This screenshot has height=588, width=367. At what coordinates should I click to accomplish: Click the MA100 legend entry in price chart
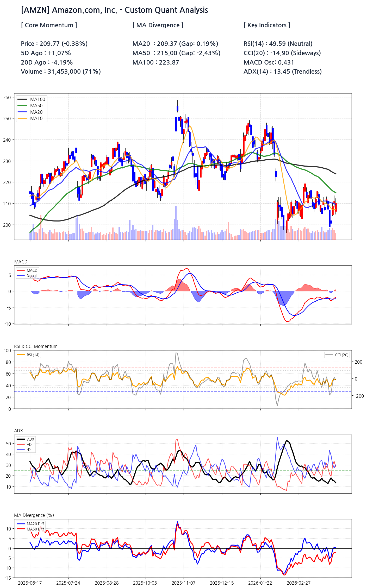(31, 99)
